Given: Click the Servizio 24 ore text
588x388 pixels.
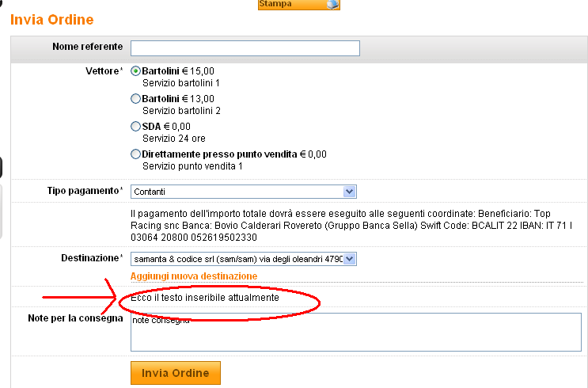Looking at the screenshot, I should (x=174, y=139).
